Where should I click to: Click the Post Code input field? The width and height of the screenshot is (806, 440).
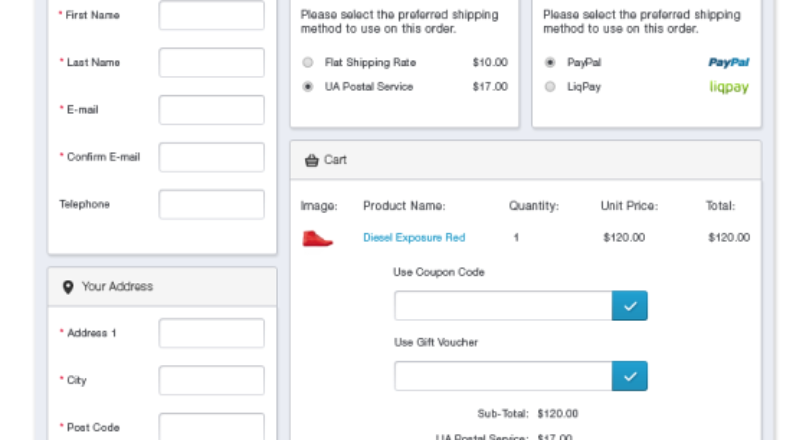pos(211,427)
